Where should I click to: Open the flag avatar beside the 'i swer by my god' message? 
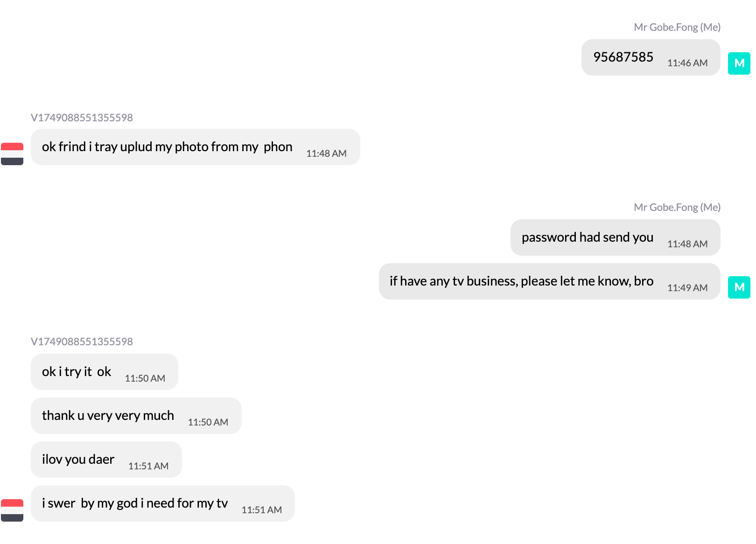click(x=12, y=510)
